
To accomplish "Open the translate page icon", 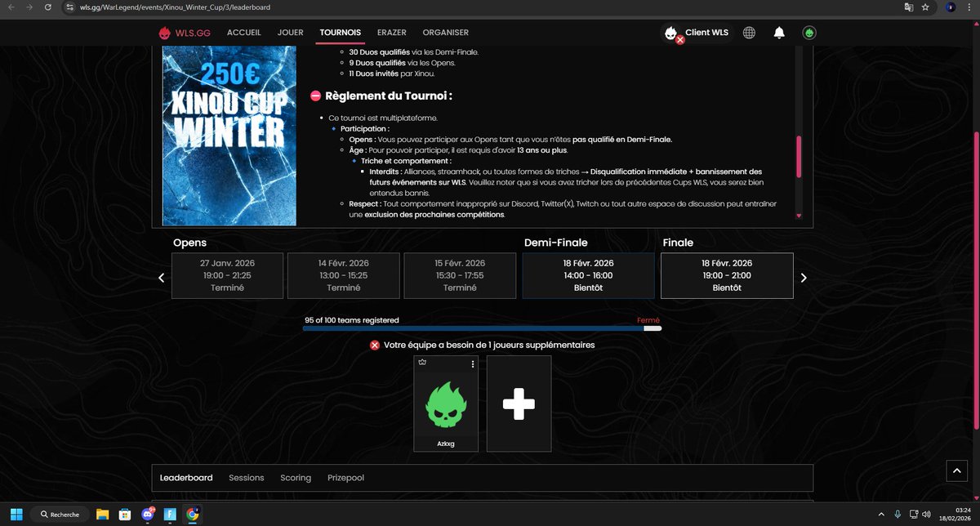I will (908, 7).
